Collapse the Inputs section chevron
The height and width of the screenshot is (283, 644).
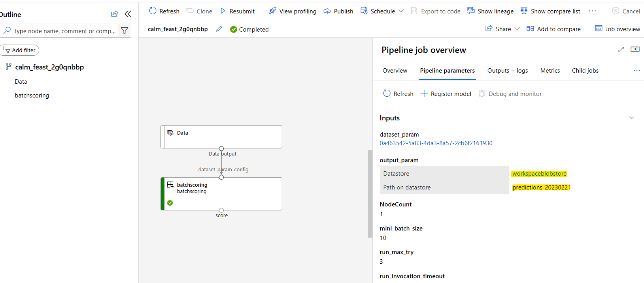click(x=631, y=118)
